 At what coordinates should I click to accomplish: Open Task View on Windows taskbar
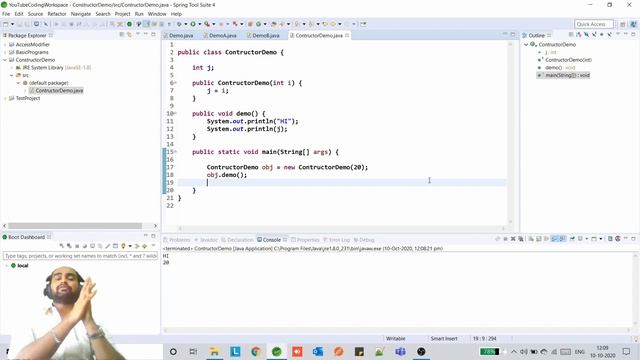pos(193,351)
